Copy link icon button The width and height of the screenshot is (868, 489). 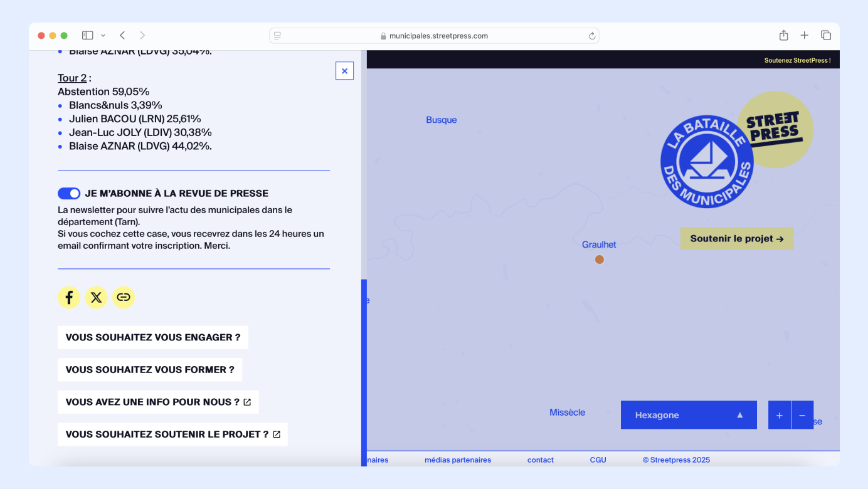coord(124,297)
